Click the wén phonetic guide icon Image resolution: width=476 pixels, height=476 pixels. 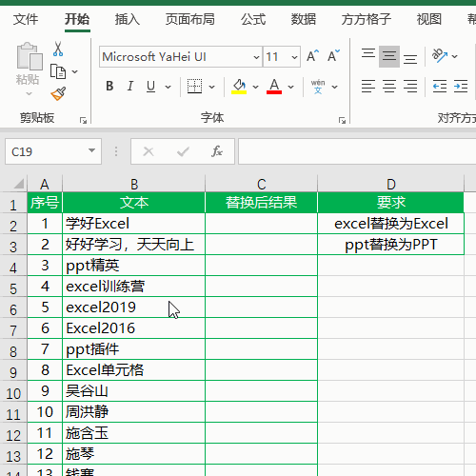pos(318,87)
